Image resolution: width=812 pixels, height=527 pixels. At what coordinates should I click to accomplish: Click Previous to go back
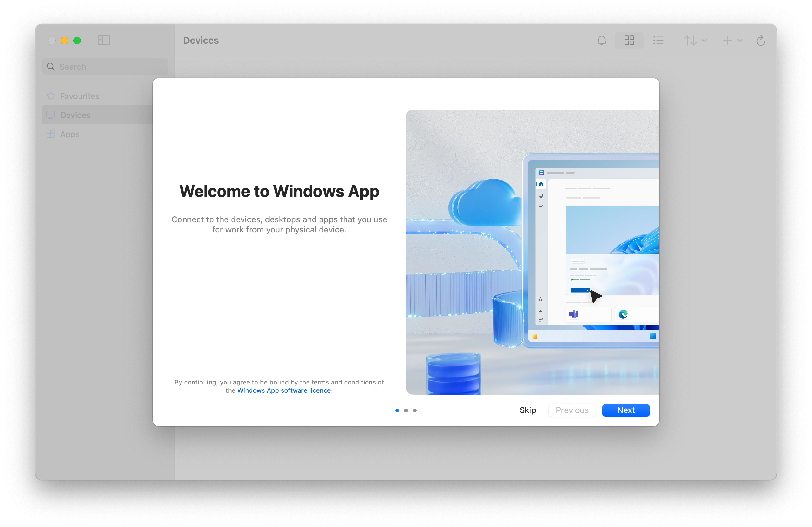[x=572, y=410]
